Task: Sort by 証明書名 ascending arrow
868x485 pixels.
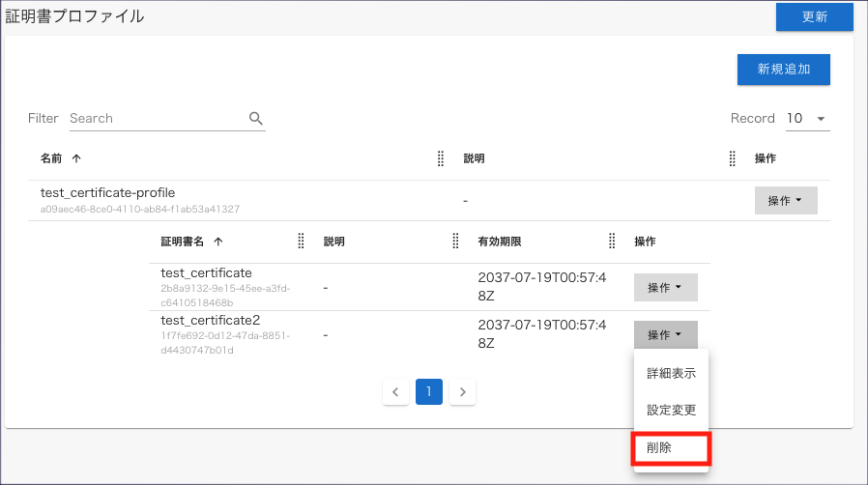Action: coord(218,242)
